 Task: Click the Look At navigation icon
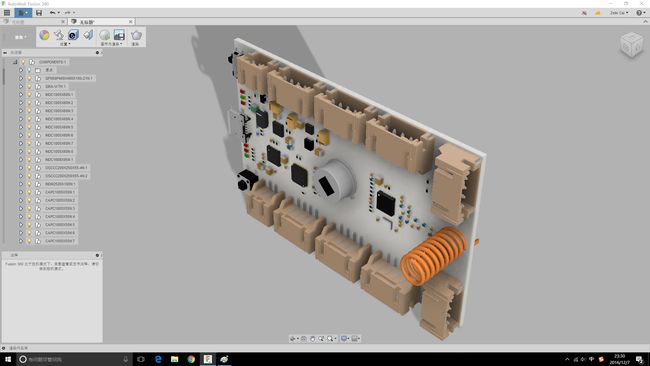pyautogui.click(x=303, y=339)
